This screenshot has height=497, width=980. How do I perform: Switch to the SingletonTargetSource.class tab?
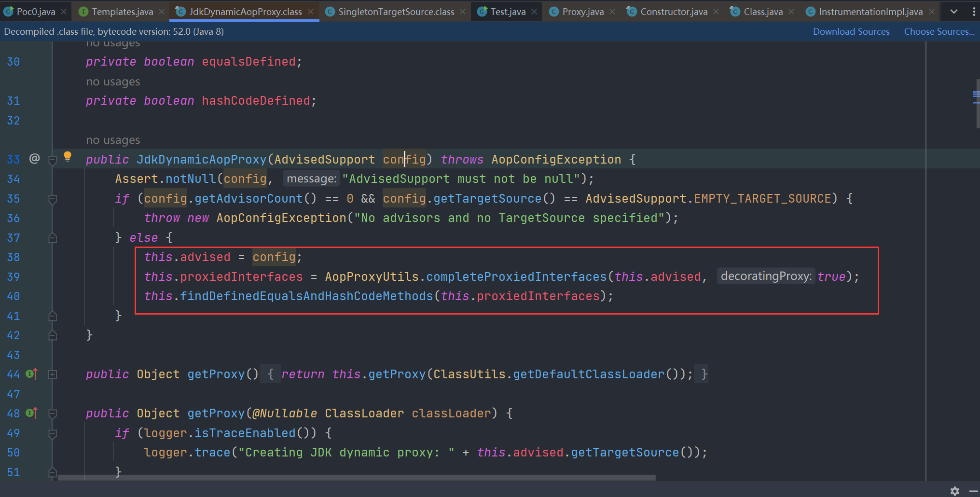pos(396,12)
